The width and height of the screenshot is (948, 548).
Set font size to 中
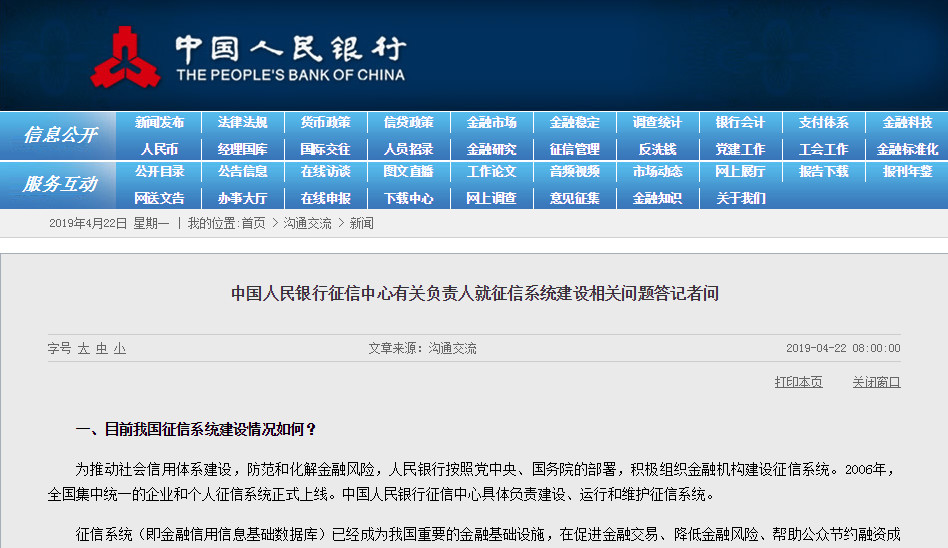[x=102, y=348]
